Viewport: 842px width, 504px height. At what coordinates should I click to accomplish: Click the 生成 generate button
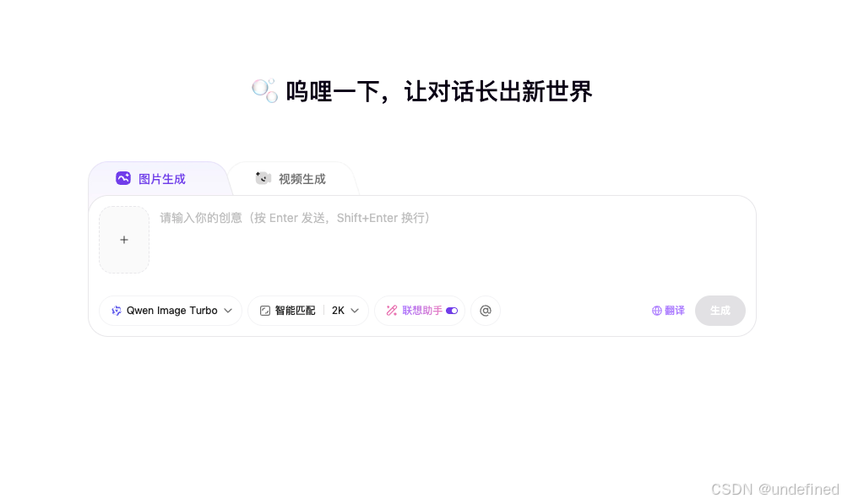(x=720, y=311)
